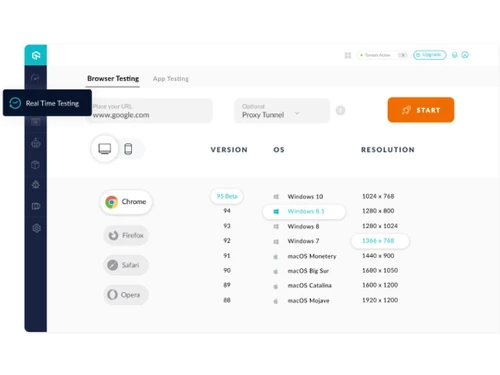The image size is (500, 375).
Task: Select Chrome version 93
Action: (x=227, y=226)
